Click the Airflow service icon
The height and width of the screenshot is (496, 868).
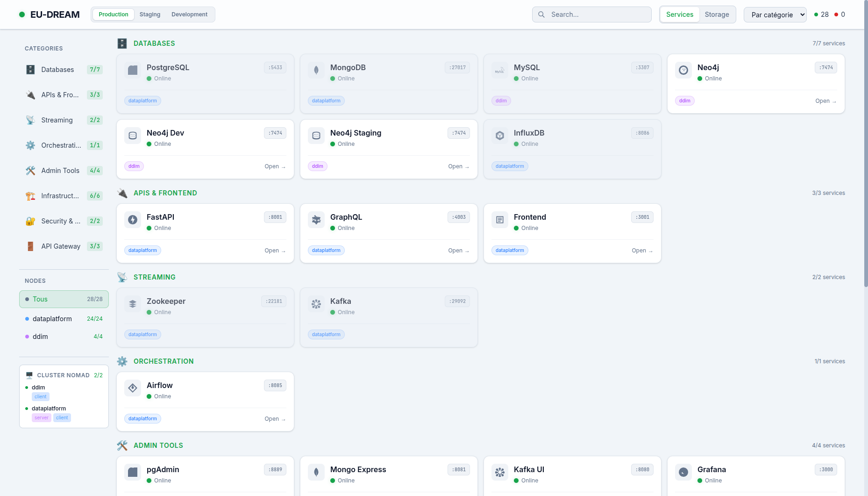[133, 388]
